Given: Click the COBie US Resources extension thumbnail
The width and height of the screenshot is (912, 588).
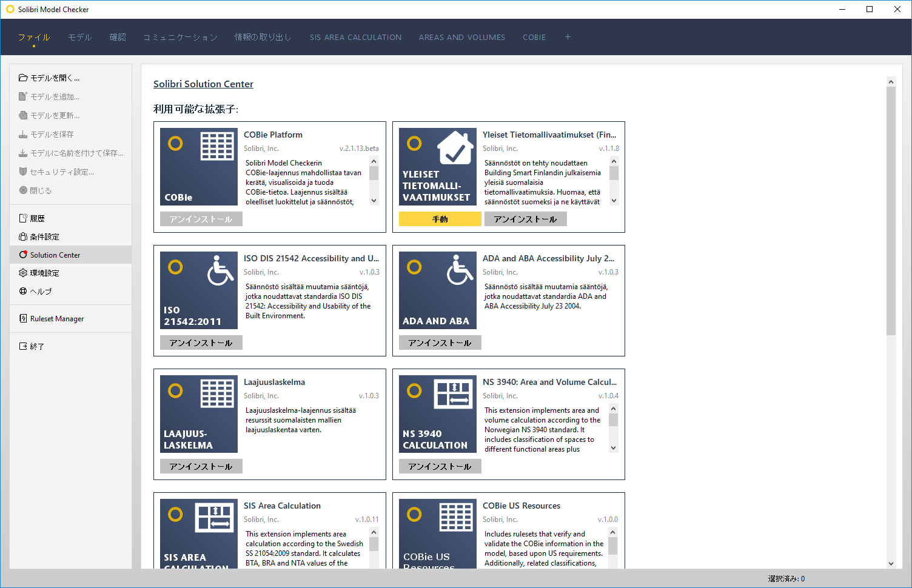Looking at the screenshot, I should click(438, 533).
